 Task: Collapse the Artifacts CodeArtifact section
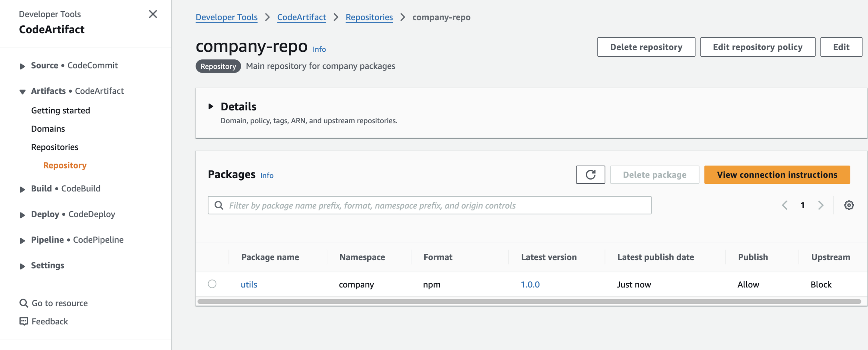point(22,92)
